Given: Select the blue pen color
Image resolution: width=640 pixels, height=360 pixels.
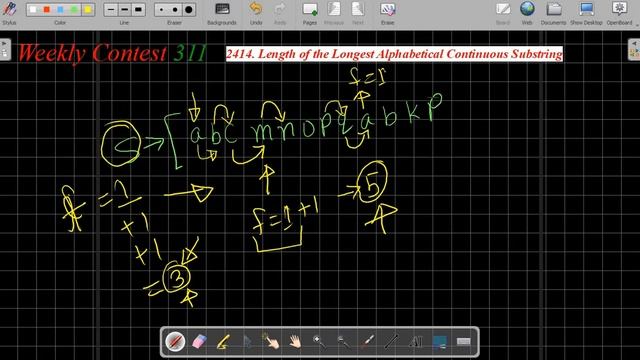Looking at the screenshot, I should point(60,9).
